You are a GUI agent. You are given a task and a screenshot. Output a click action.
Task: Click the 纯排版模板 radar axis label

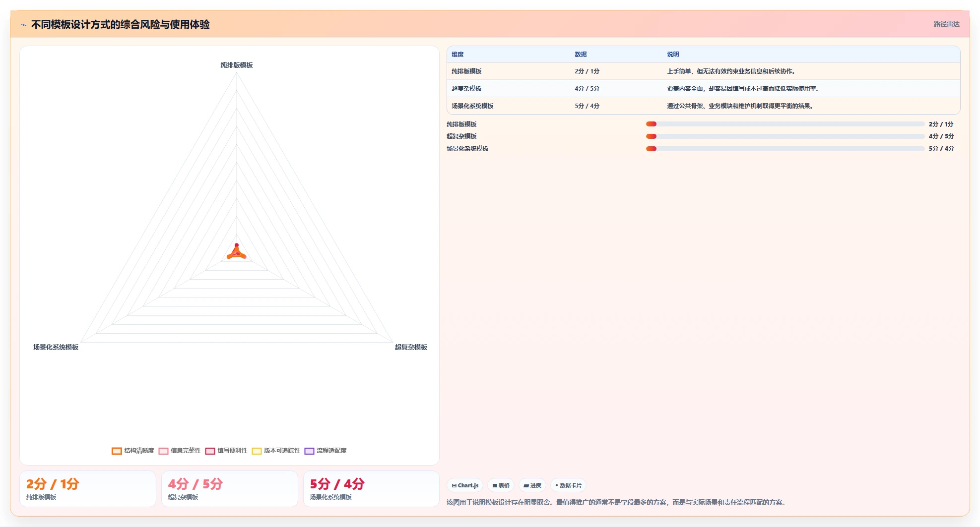coord(237,65)
